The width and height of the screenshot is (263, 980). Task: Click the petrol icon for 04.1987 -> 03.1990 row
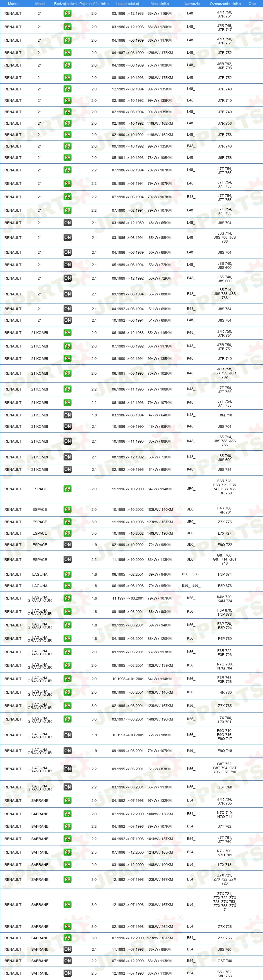tap(67, 53)
